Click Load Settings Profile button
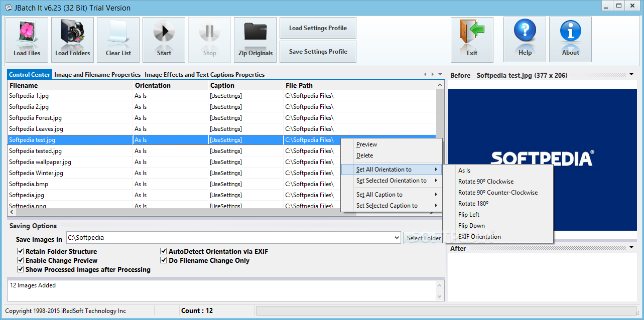Screen dimensions: 644x320 point(318,28)
